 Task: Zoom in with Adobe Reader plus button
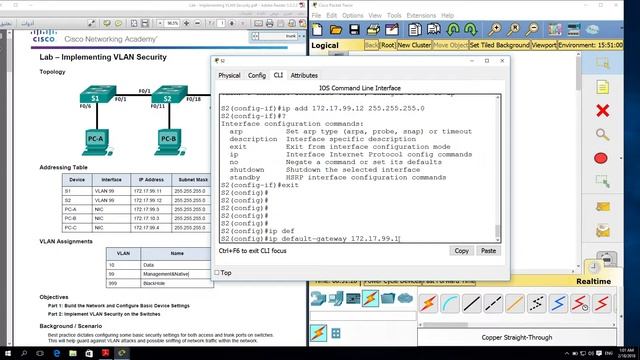pyautogui.click(x=187, y=23)
